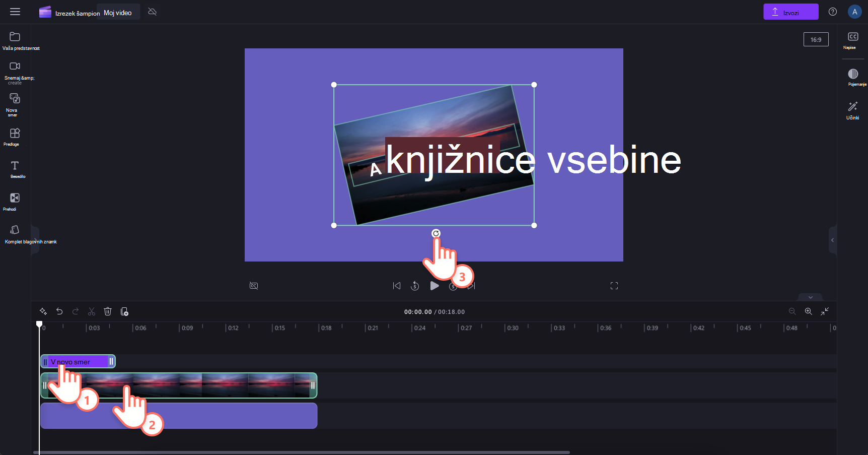
Task: Click the Izrezek šampion app name
Action: coord(78,13)
